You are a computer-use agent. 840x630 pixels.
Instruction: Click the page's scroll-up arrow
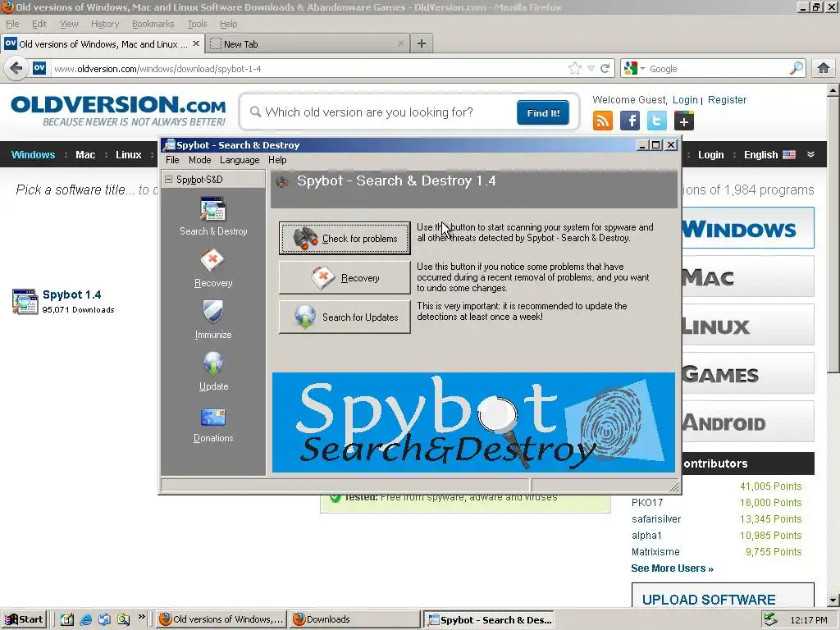click(x=833, y=90)
